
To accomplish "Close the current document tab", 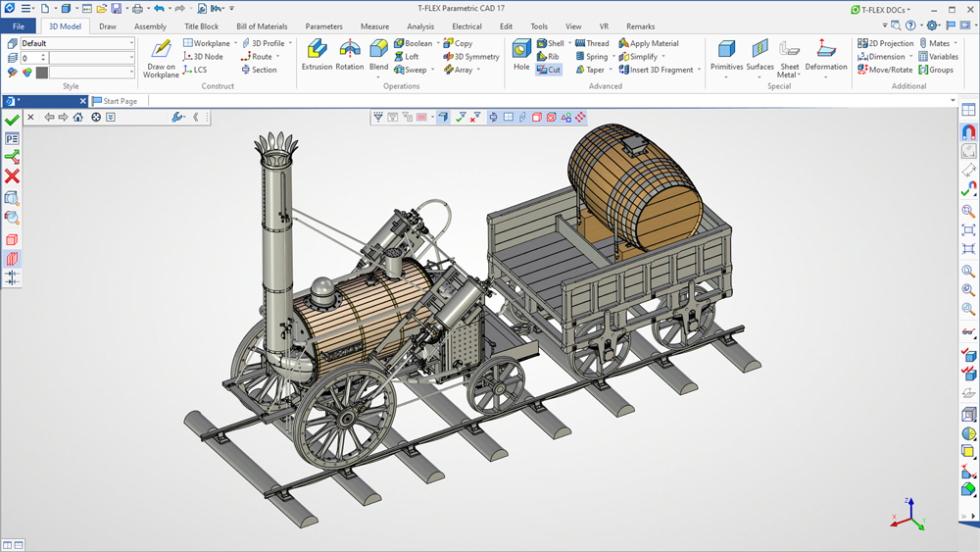I will [82, 101].
